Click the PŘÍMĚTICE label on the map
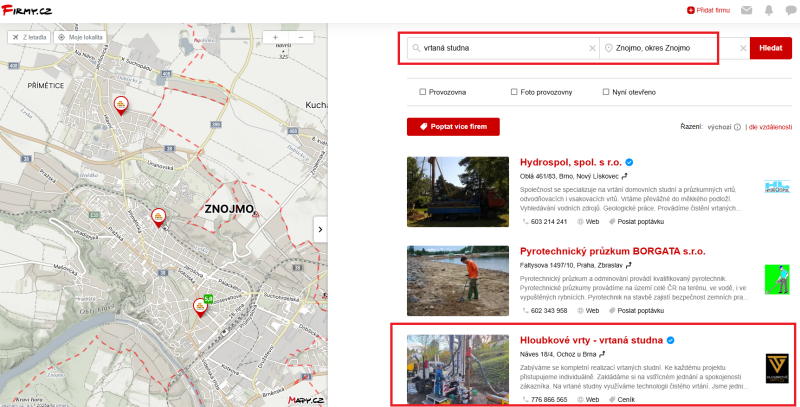Screen dimensions: 800x407 46,86
